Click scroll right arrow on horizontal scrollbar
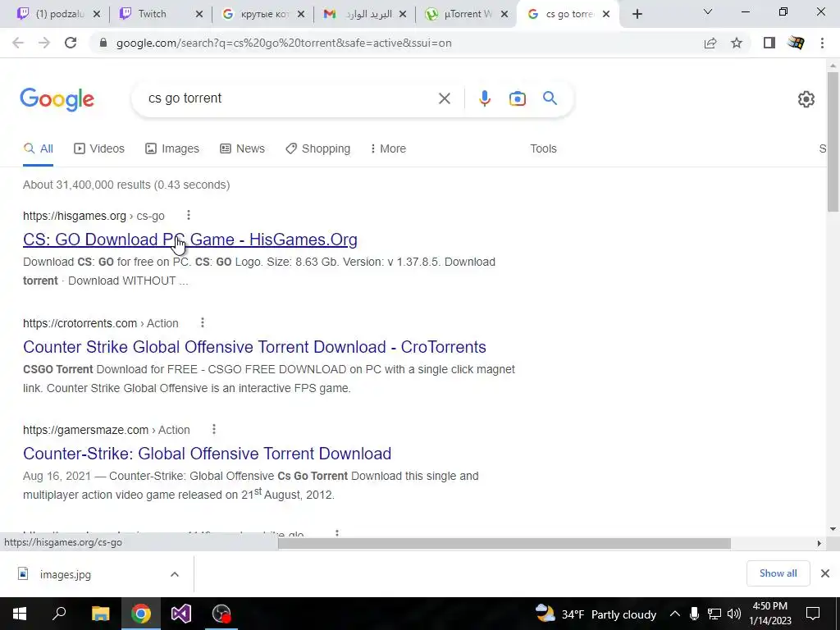The width and height of the screenshot is (840, 630). [x=819, y=543]
